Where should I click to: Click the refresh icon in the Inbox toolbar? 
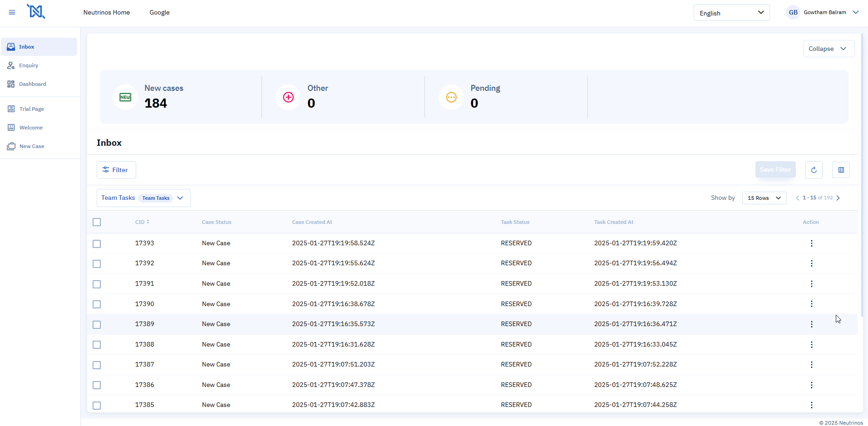coord(814,170)
